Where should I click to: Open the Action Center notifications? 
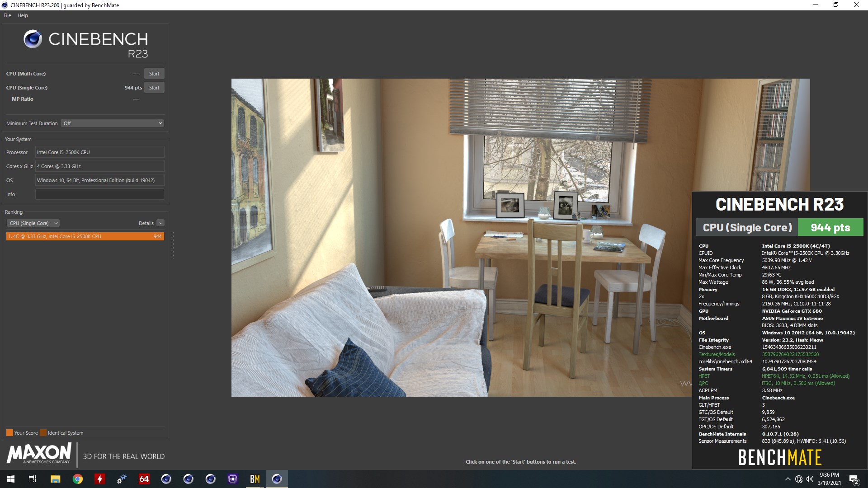tap(854, 479)
